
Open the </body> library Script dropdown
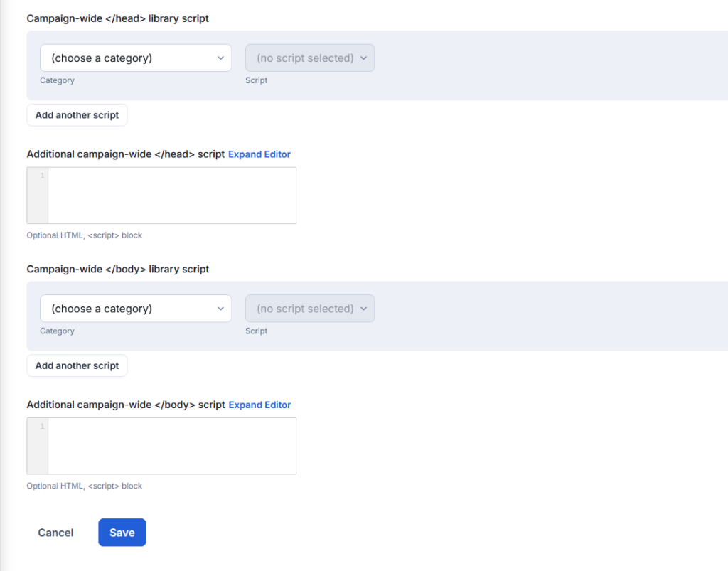[x=310, y=309]
